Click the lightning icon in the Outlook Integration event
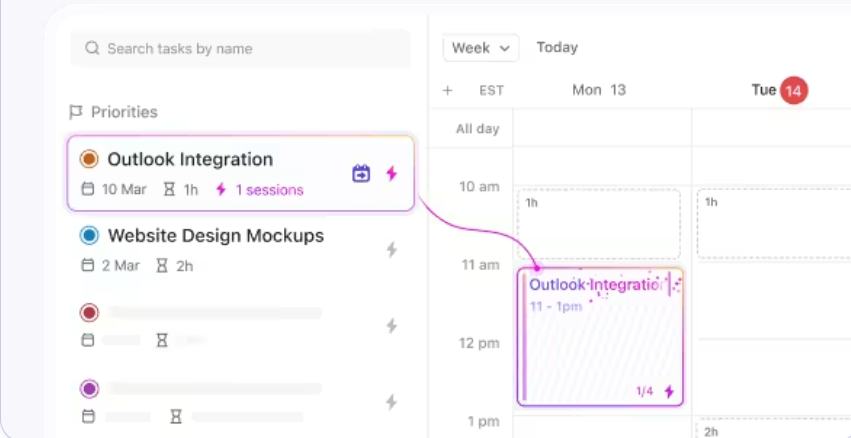 pos(669,391)
